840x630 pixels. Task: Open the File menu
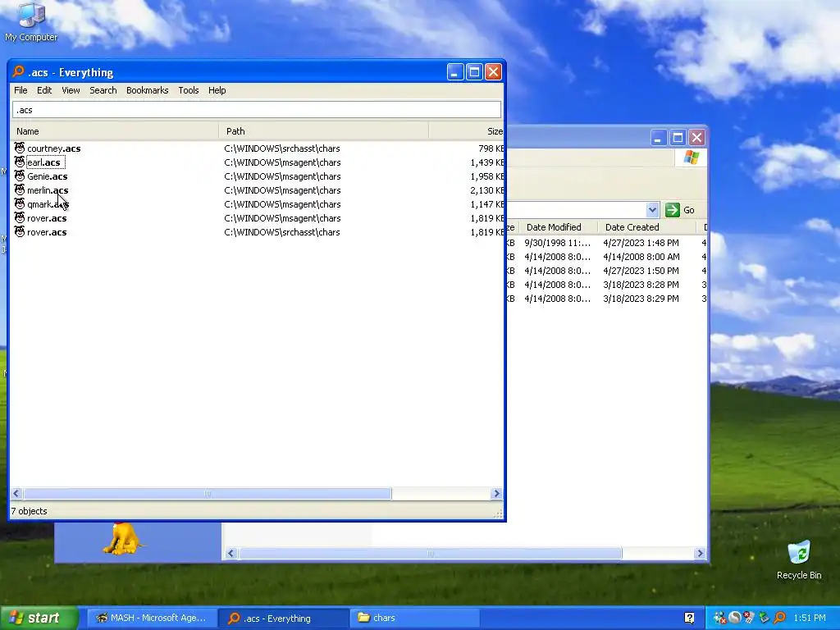(x=21, y=90)
